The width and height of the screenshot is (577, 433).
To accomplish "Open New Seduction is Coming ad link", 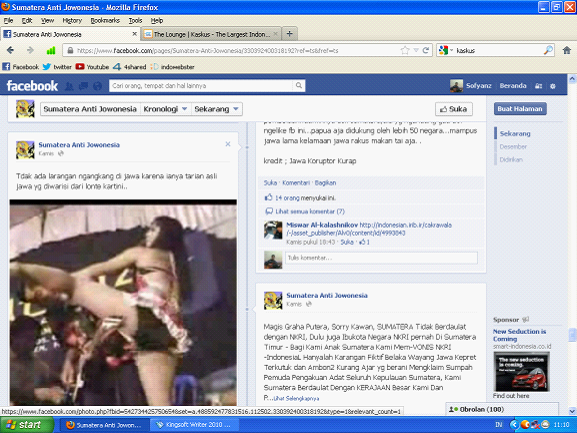I will click(x=520, y=335).
